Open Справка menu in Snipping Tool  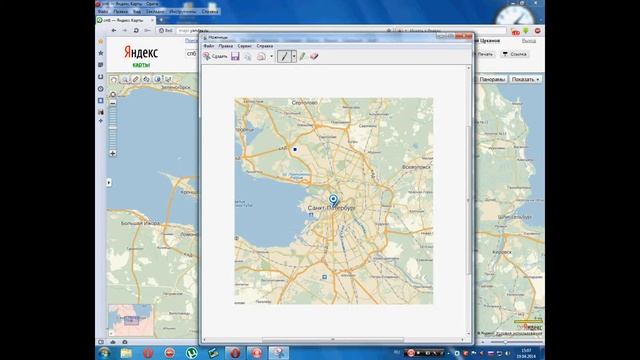(x=264, y=46)
